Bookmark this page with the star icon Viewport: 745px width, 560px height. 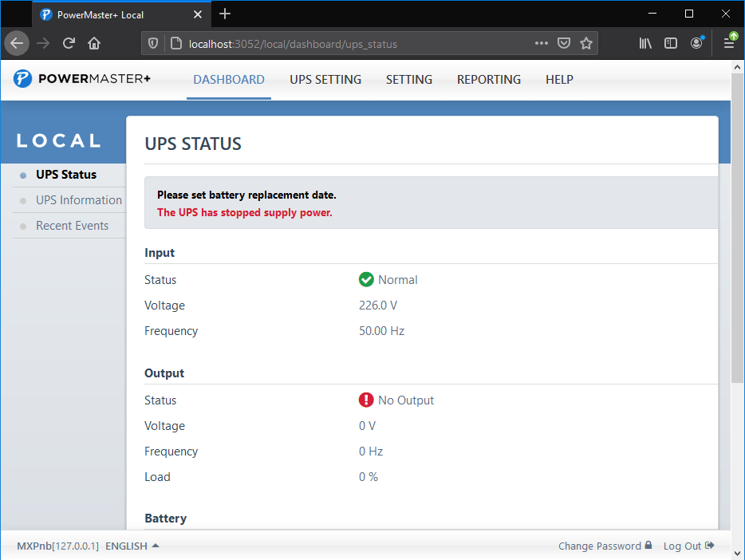click(586, 44)
